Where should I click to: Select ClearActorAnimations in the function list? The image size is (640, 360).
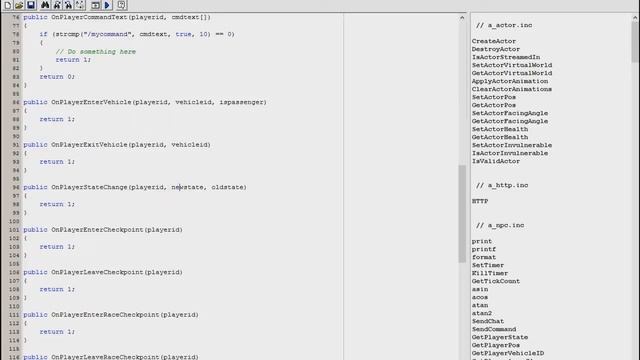coord(512,89)
